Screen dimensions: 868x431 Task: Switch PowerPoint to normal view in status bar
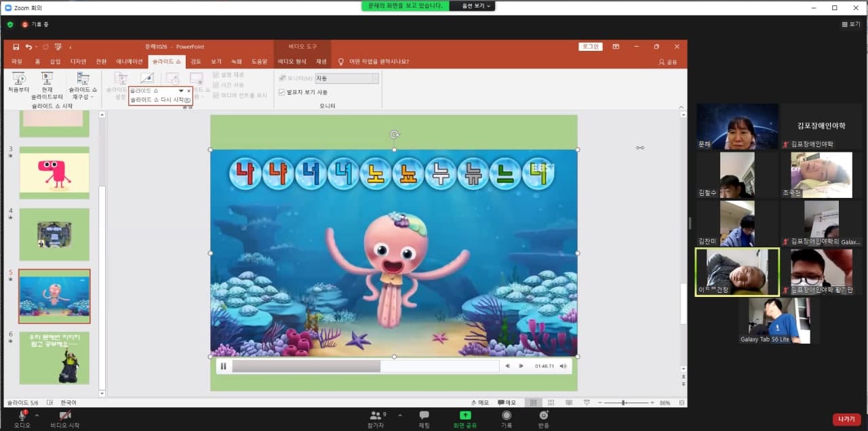pos(533,403)
